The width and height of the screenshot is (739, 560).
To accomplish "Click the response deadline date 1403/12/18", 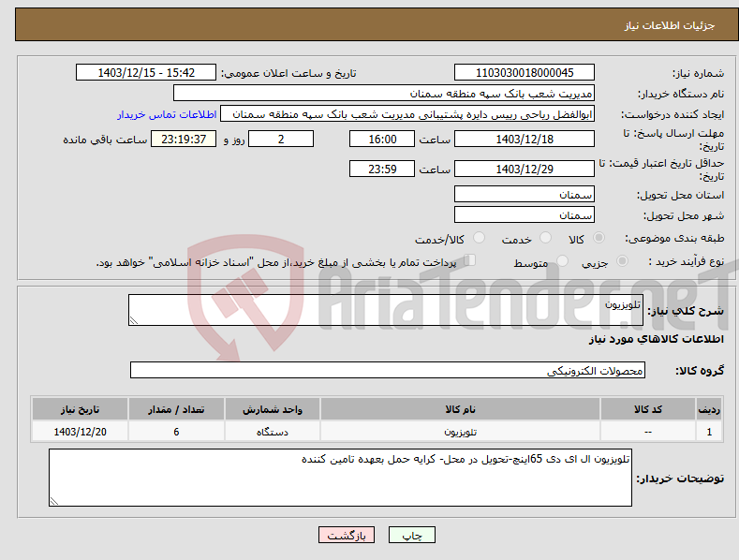I will point(525,139).
